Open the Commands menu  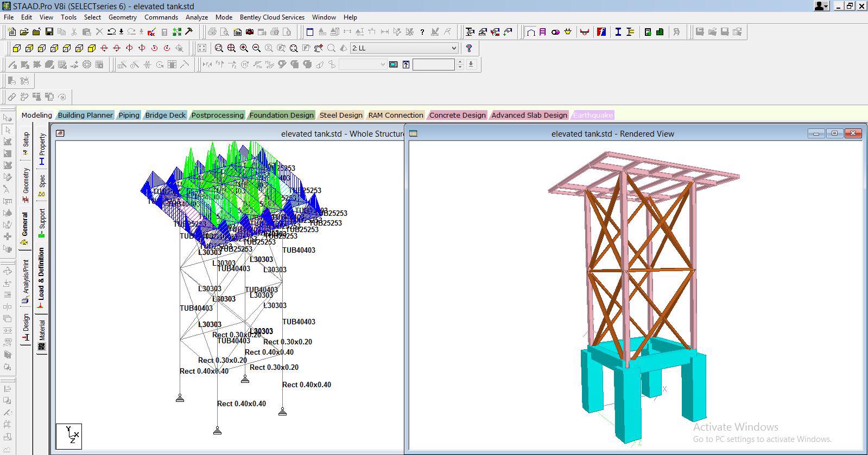click(x=161, y=17)
